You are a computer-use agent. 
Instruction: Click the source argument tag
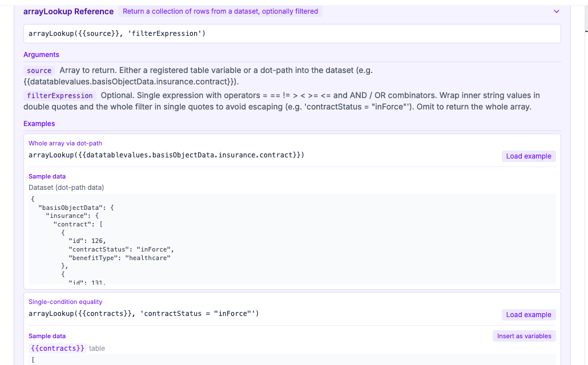(x=39, y=71)
